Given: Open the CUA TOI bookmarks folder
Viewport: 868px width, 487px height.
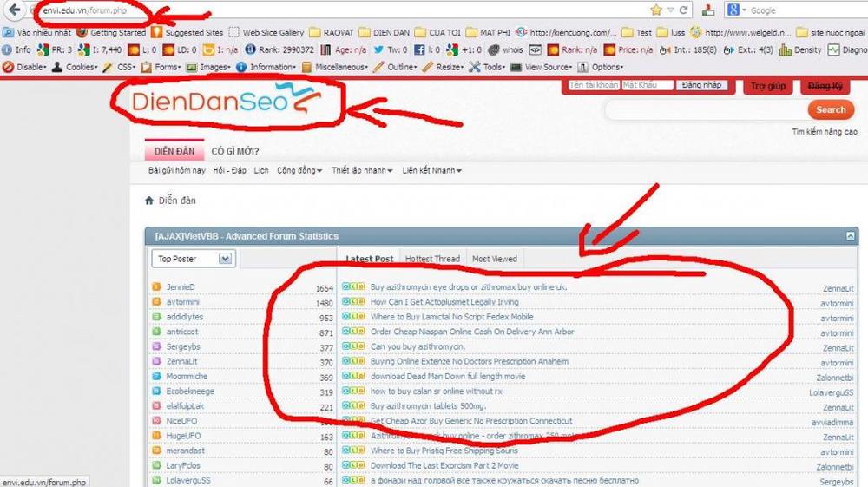Looking at the screenshot, I should click(x=437, y=33).
